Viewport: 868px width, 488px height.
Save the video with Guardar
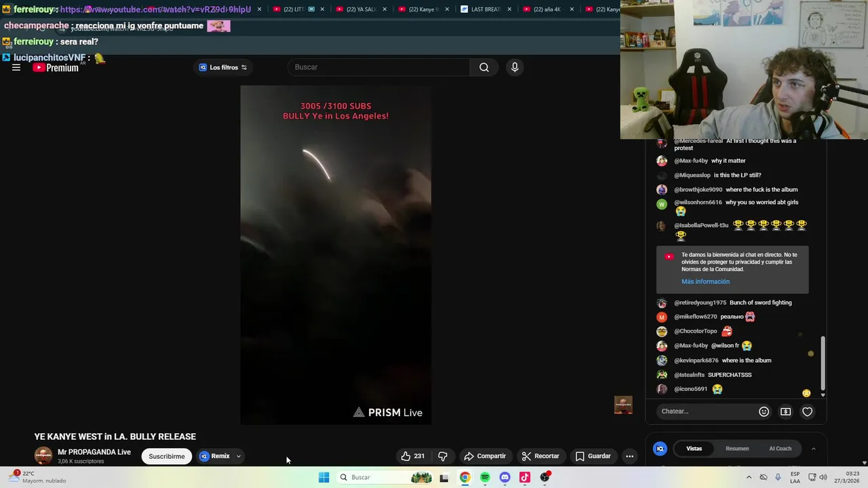tap(593, 456)
